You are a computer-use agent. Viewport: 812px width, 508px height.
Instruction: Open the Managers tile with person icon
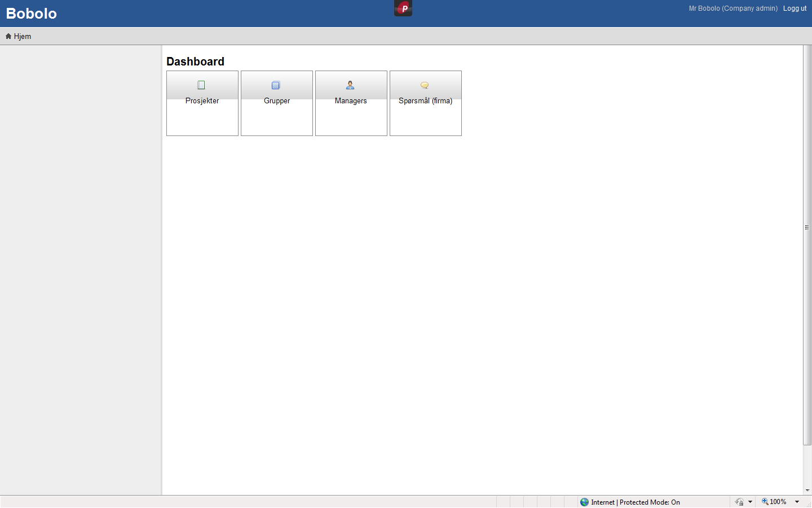point(351,103)
